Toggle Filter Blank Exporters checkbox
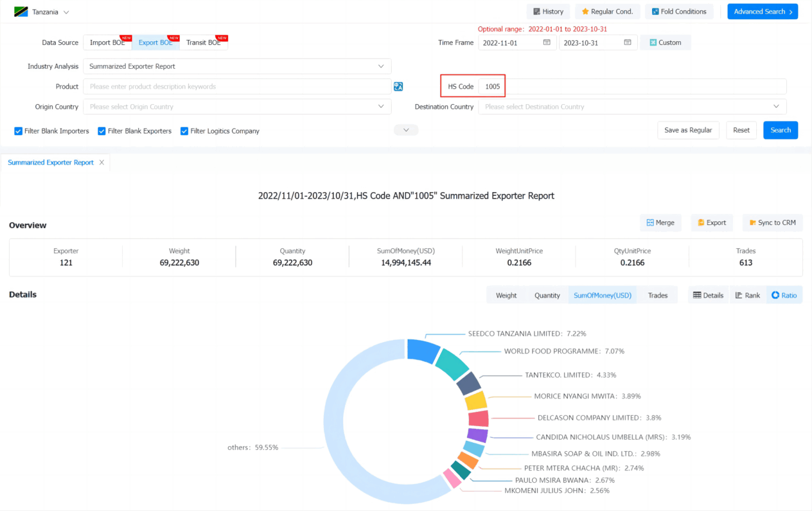 point(101,131)
